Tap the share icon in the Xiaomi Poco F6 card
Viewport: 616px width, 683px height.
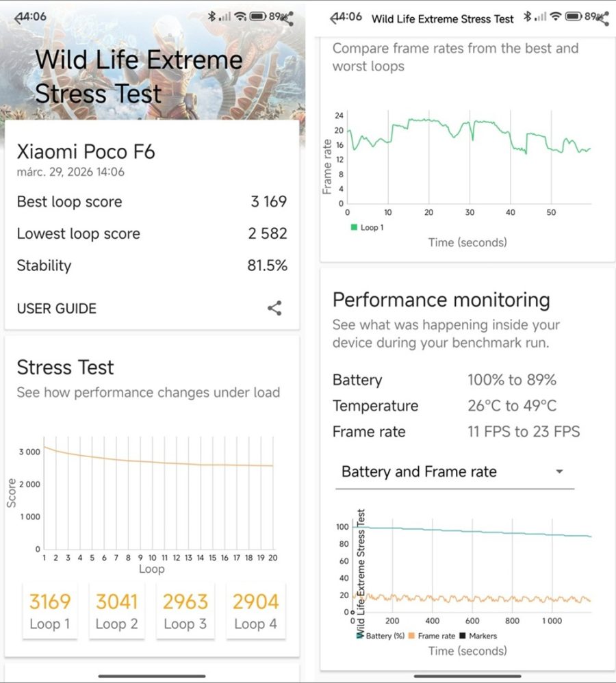pyautogui.click(x=274, y=308)
